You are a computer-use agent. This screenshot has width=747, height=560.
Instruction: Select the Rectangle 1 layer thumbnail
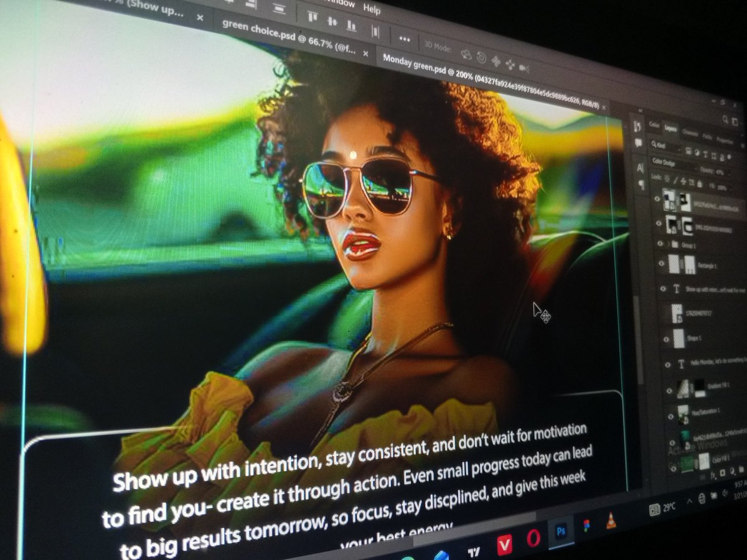[674, 264]
